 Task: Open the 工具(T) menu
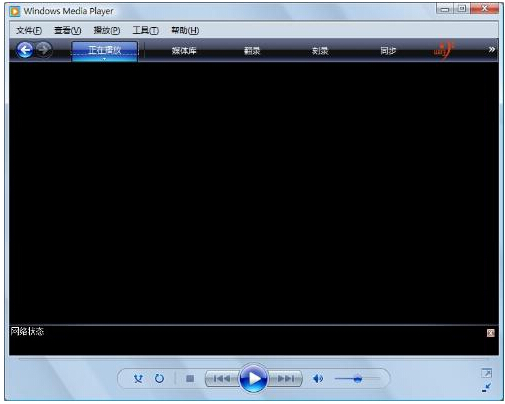pyautogui.click(x=146, y=31)
